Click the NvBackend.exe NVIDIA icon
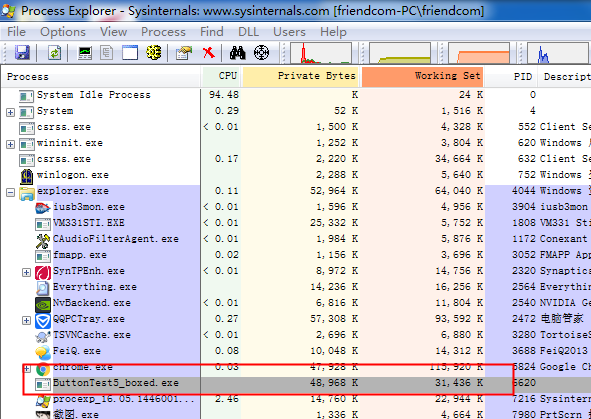591x419 pixels. coord(43,304)
